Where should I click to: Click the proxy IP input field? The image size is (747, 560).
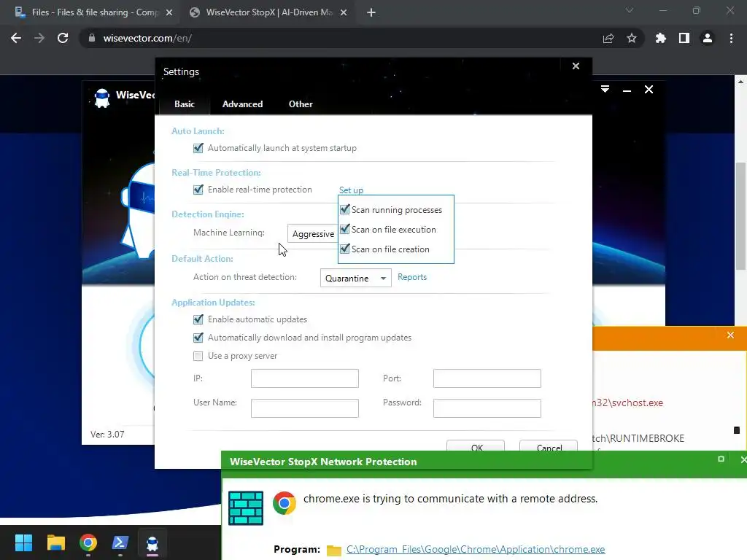(x=305, y=378)
